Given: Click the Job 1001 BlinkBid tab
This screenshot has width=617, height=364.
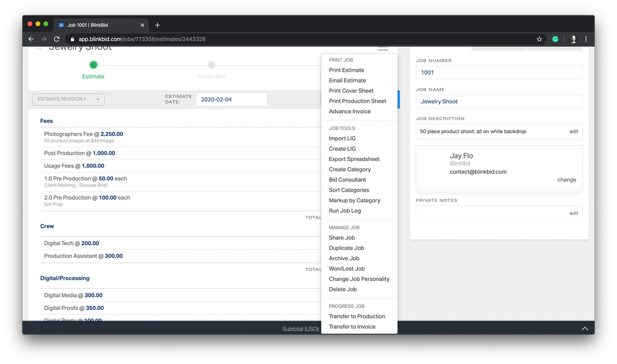Looking at the screenshot, I should [101, 25].
